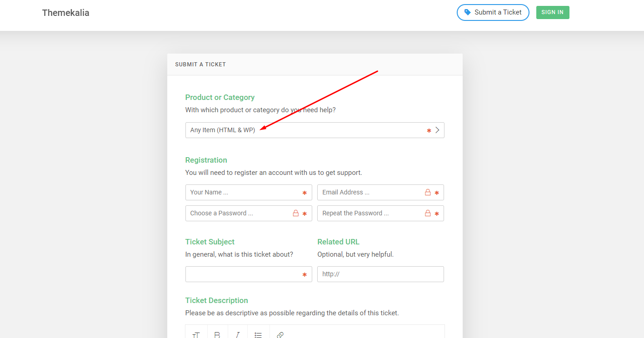Click the text size editor icon
The image size is (644, 338).
point(196,335)
